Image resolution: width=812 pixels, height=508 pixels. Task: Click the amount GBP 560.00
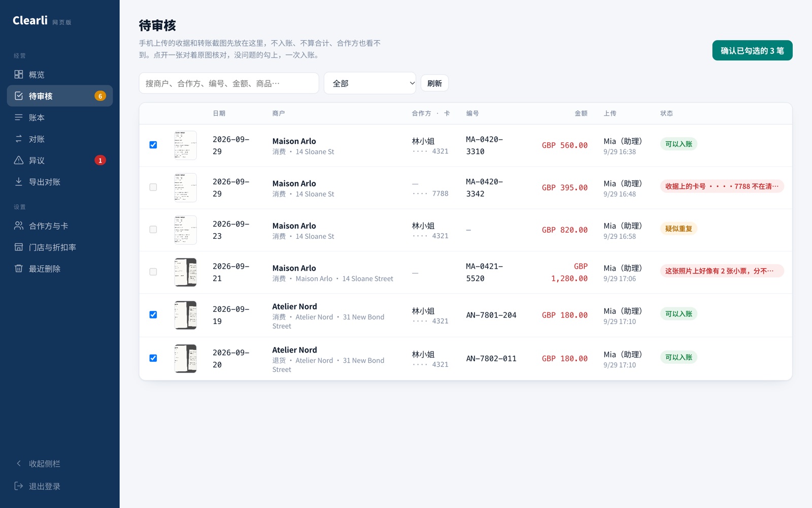point(564,145)
